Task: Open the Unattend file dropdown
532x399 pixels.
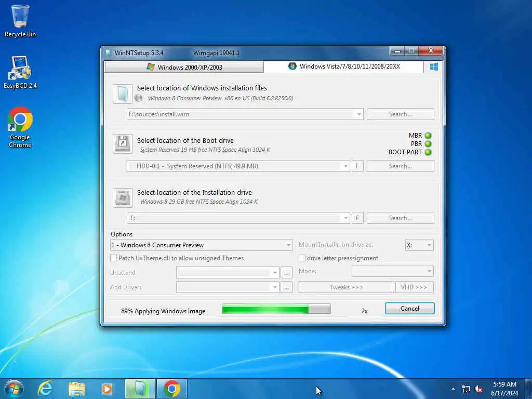Action: tap(275, 272)
